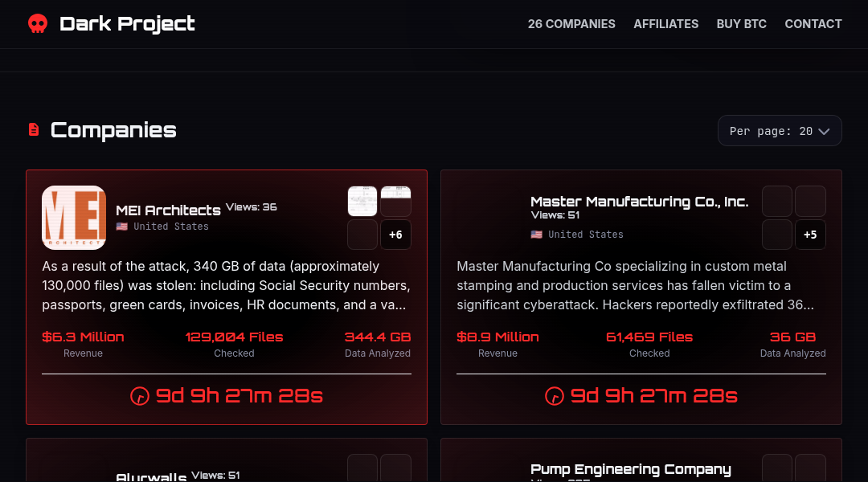The height and width of the screenshot is (482, 868).
Task: Click 'United States' under MEI Architects
Action: 171,227
